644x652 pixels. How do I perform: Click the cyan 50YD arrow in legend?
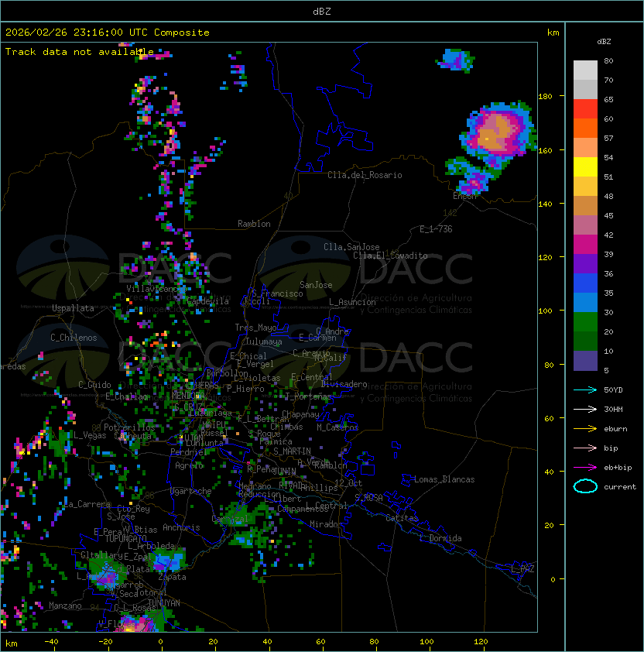point(585,390)
